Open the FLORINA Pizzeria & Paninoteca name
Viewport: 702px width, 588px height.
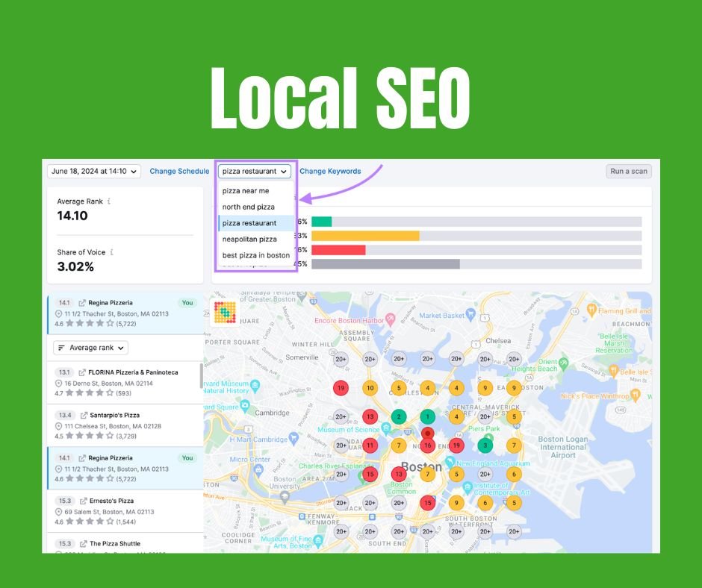[x=133, y=372]
